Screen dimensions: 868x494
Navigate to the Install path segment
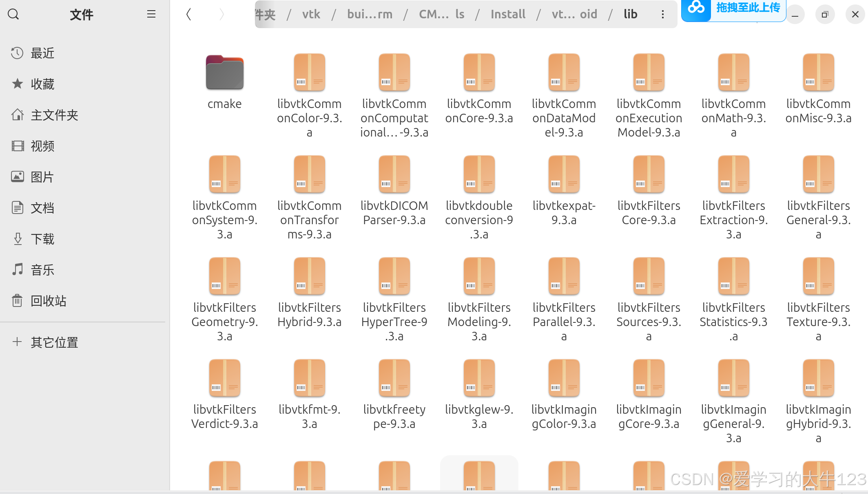click(508, 14)
